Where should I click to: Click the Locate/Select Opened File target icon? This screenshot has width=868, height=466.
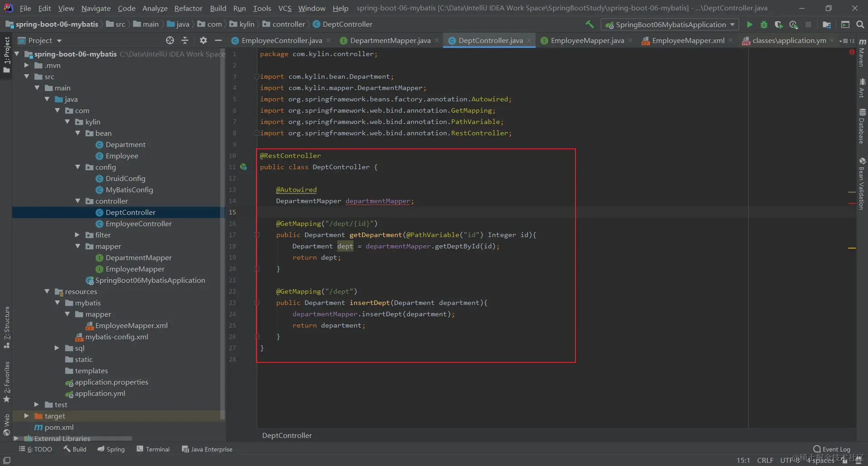tap(170, 40)
